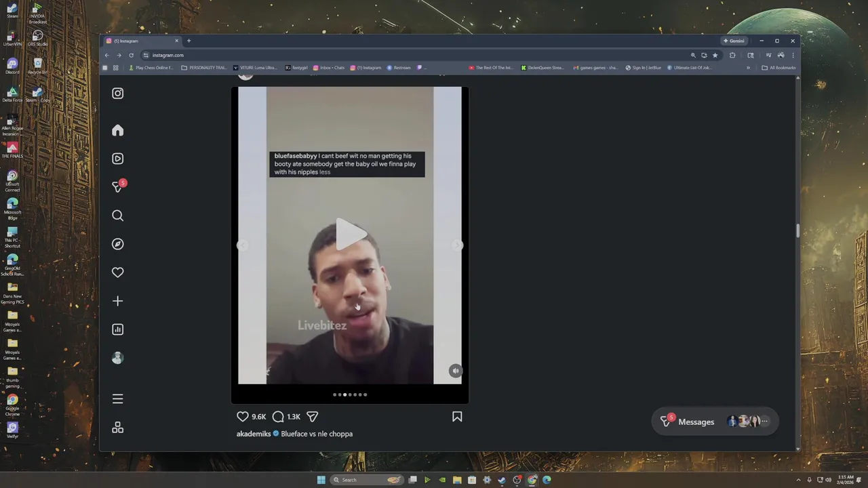Screen dimensions: 868x488
Task: Open Steam from the taskbar
Action: [x=502, y=480]
